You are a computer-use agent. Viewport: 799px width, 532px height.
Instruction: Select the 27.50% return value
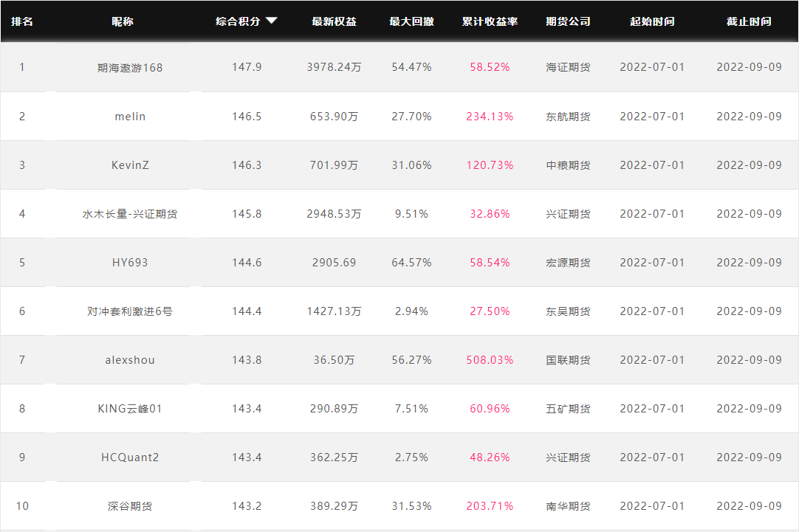[x=490, y=311]
